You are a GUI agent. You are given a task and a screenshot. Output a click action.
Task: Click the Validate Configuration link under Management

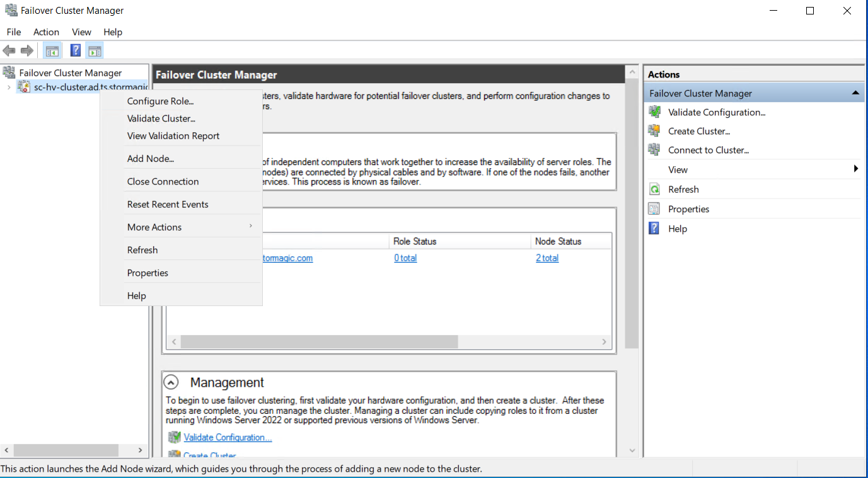click(228, 437)
